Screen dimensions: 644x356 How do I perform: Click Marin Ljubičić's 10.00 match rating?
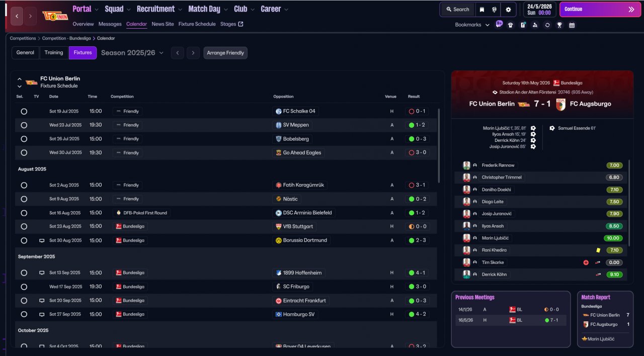613,238
